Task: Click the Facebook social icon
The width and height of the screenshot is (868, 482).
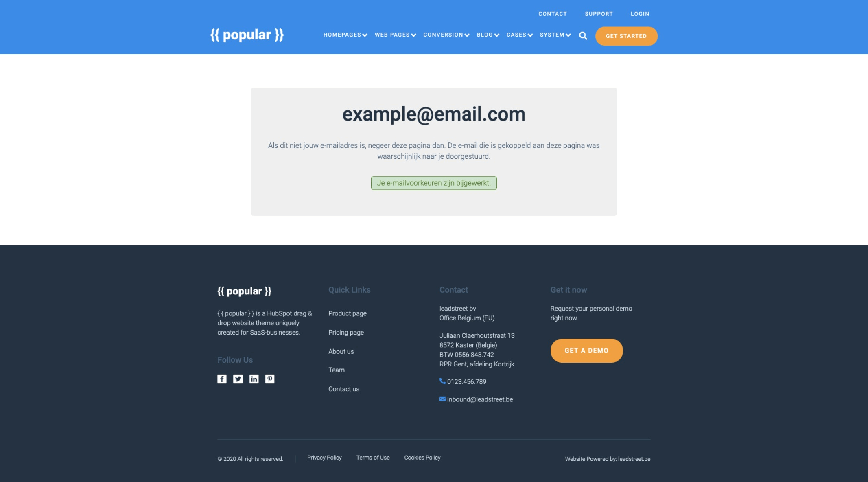Action: point(222,379)
